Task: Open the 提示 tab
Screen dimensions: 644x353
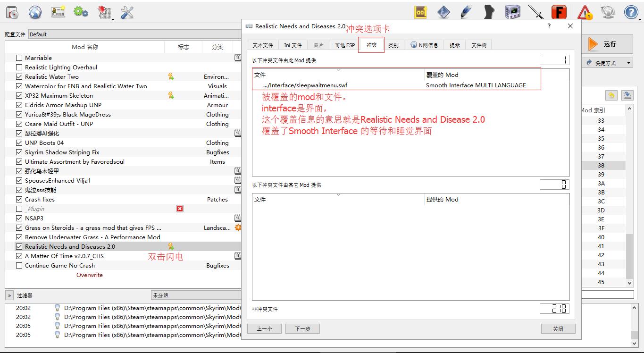Action: [454, 45]
